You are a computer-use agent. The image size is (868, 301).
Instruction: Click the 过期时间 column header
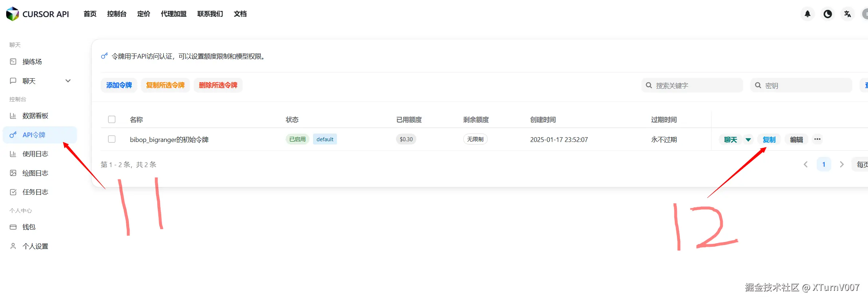tap(664, 120)
